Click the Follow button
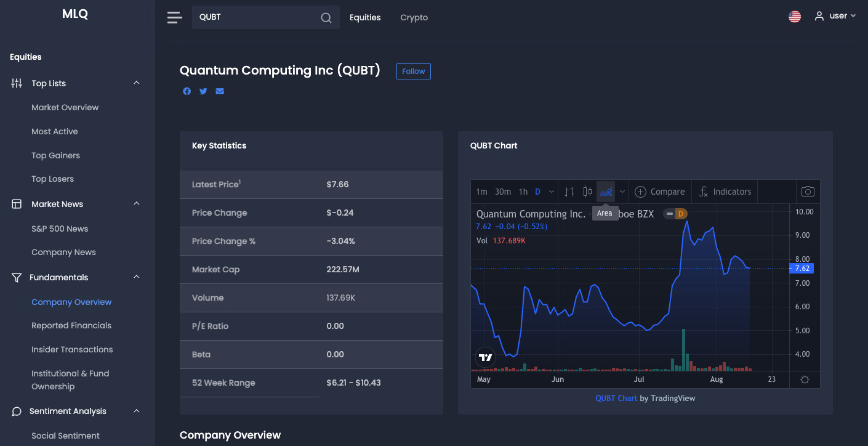Image resolution: width=868 pixels, height=446 pixels. 414,71
